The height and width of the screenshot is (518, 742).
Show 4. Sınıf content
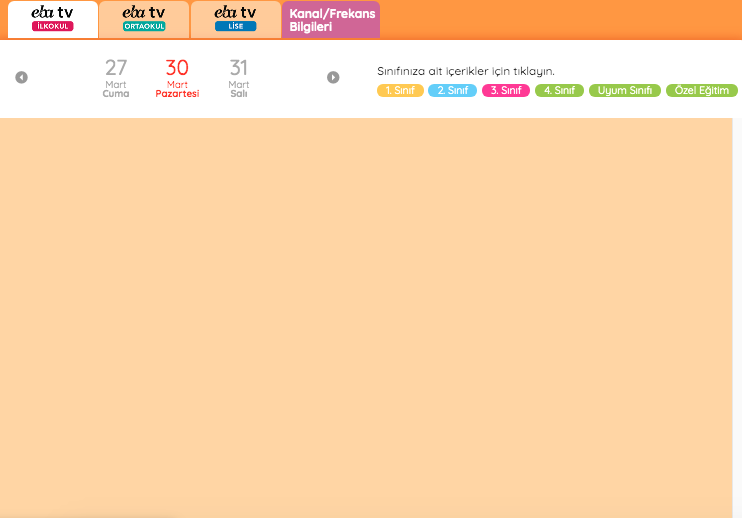558,91
